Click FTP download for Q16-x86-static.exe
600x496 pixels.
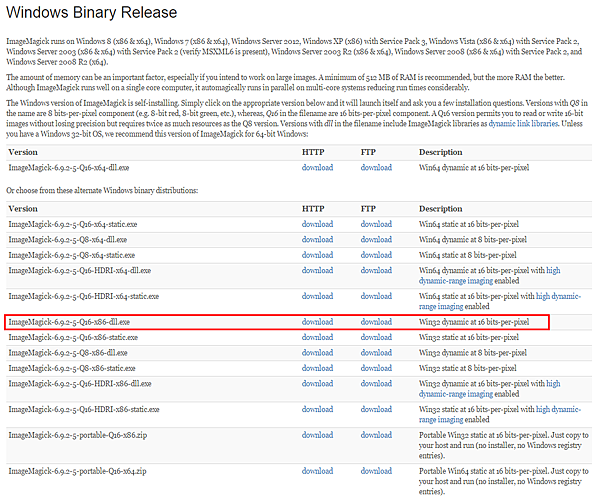tap(376, 337)
